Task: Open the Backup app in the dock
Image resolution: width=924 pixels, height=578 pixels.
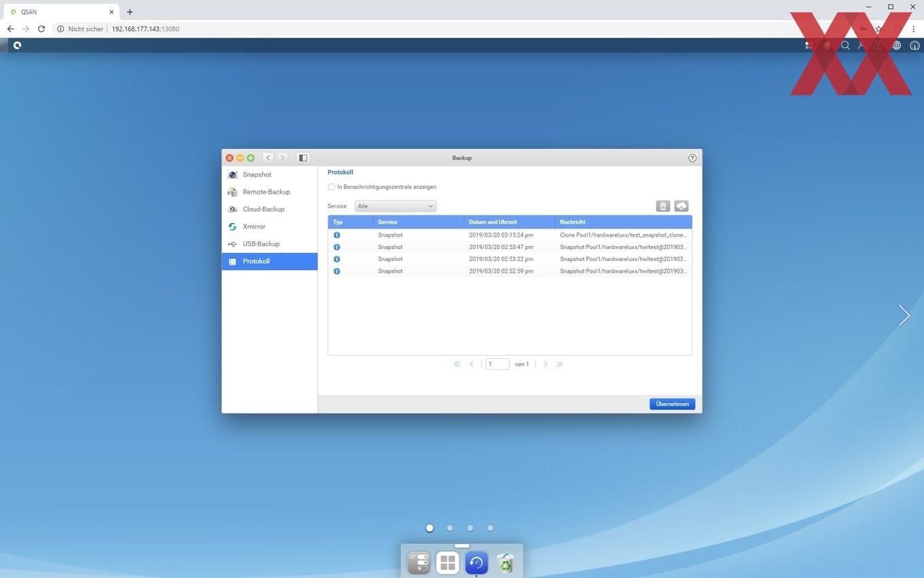Action: click(476, 563)
